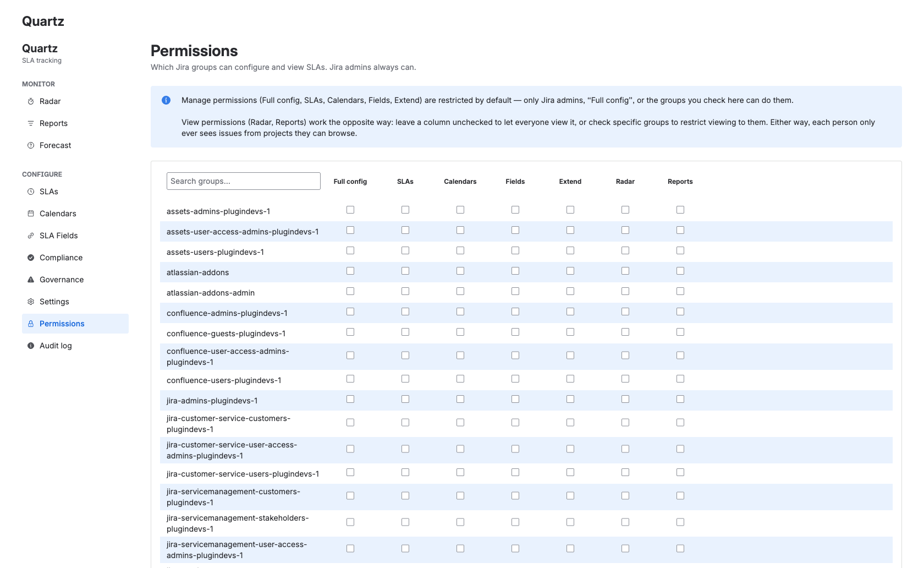Click the Radar stopwatch icon in sidebar

[31, 101]
